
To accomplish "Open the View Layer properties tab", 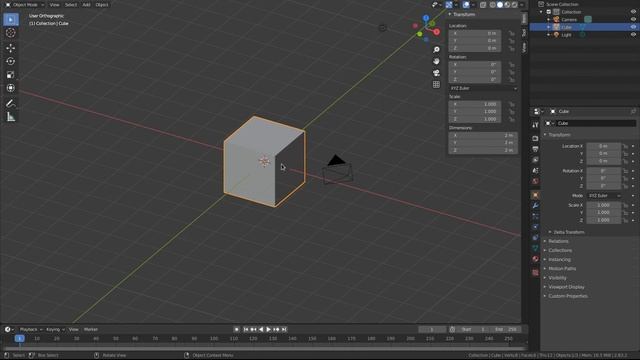I will click(x=535, y=160).
